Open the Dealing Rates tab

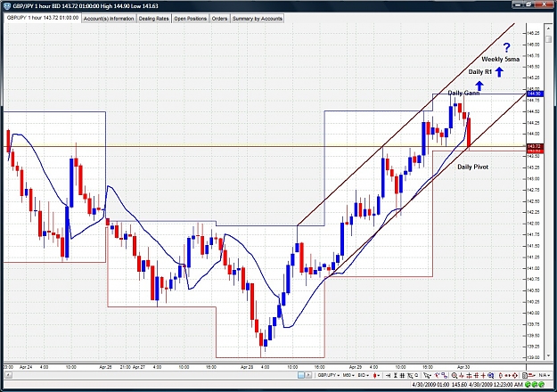[x=153, y=19]
